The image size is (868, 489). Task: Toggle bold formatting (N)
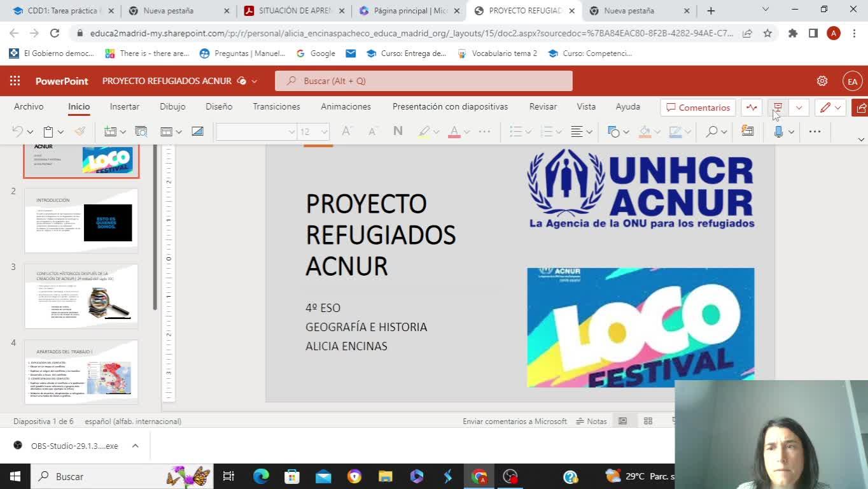click(398, 131)
